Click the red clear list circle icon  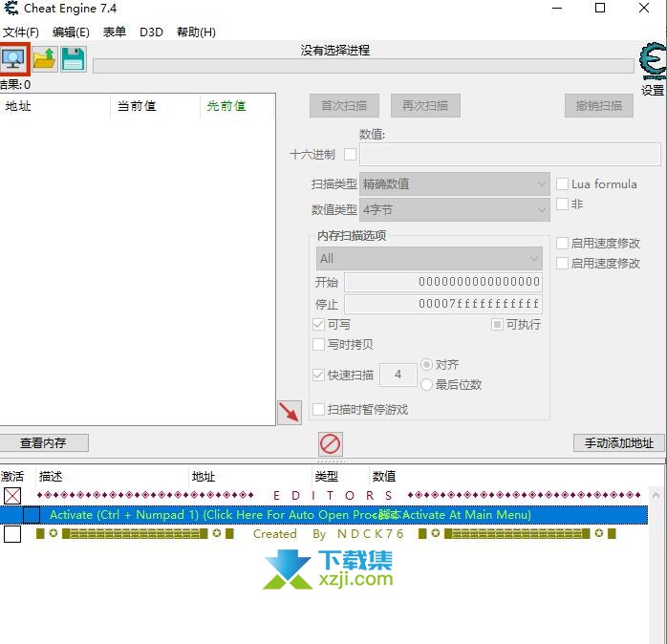coord(330,444)
